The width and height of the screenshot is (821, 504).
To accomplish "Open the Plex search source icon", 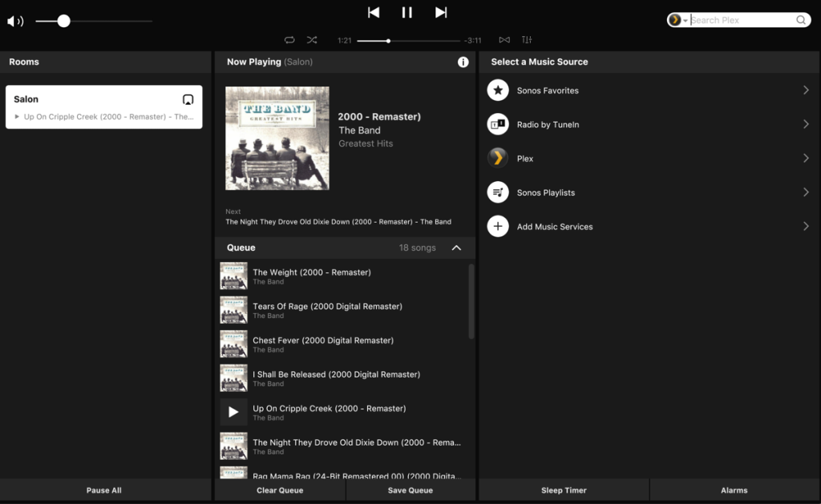I will tap(674, 20).
